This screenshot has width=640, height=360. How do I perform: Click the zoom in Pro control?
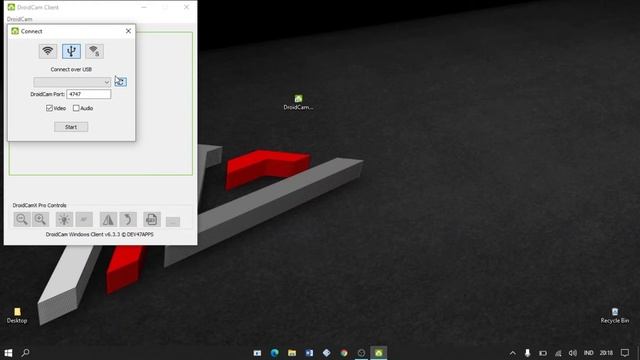pos(40,220)
